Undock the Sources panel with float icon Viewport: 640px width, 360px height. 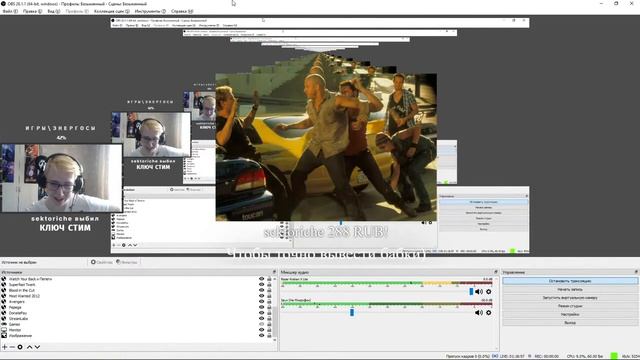pos(274,272)
